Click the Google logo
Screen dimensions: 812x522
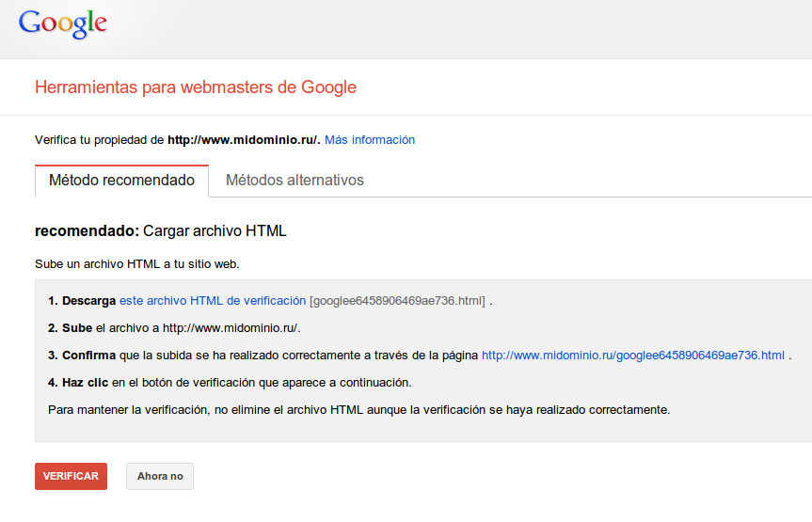[x=63, y=24]
